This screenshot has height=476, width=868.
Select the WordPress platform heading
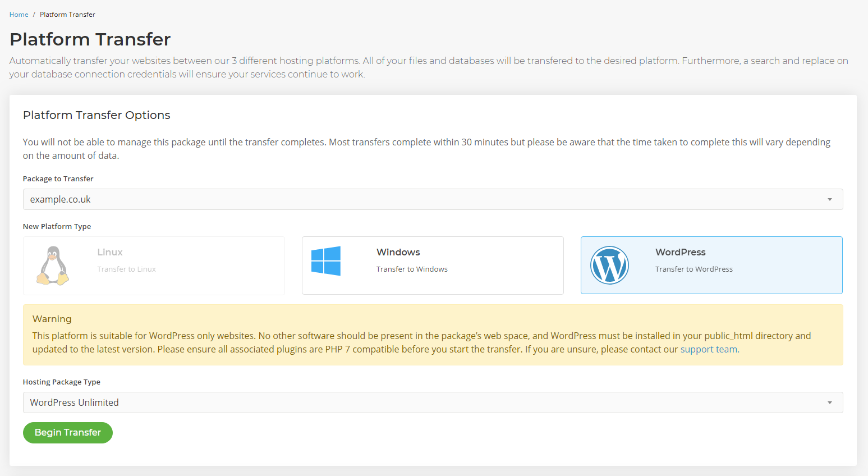[681, 252]
